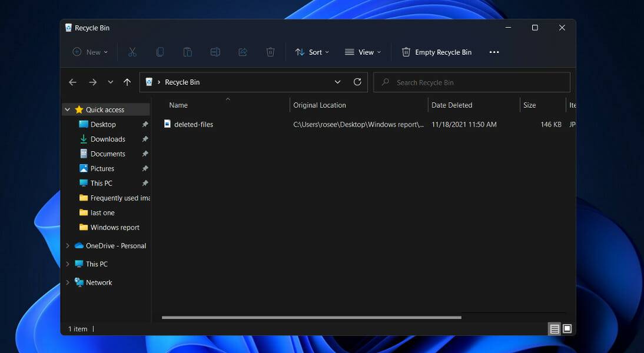The height and width of the screenshot is (353, 644).
Task: Open the New menu
Action: coord(89,52)
